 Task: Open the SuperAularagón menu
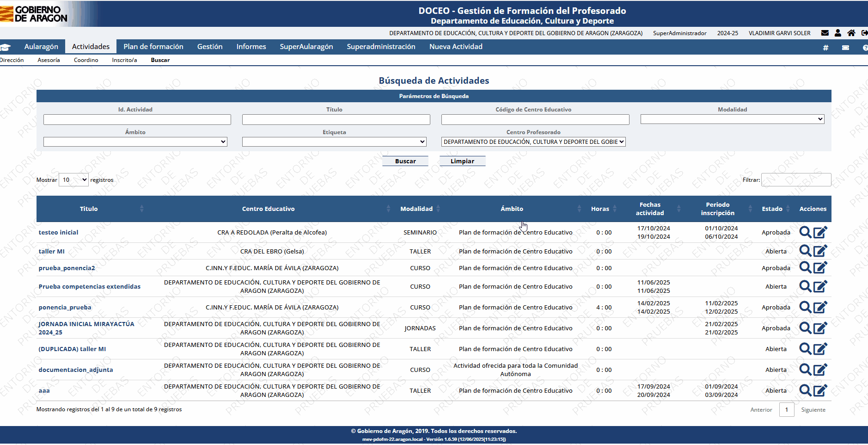[x=306, y=47]
